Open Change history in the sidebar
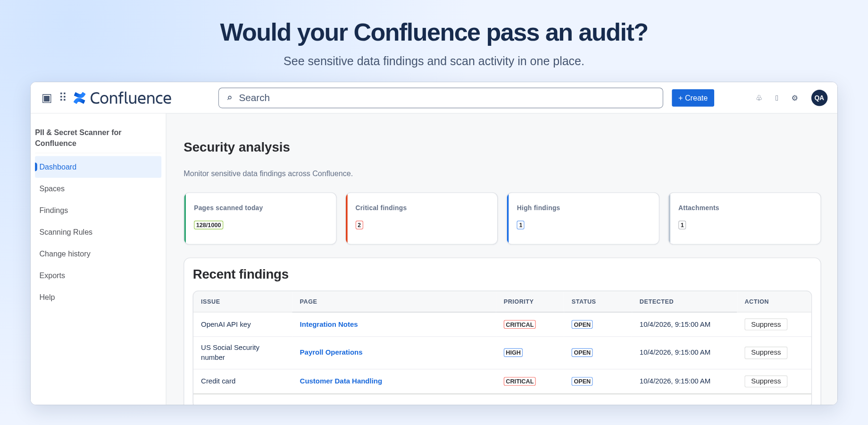 [x=98, y=254]
